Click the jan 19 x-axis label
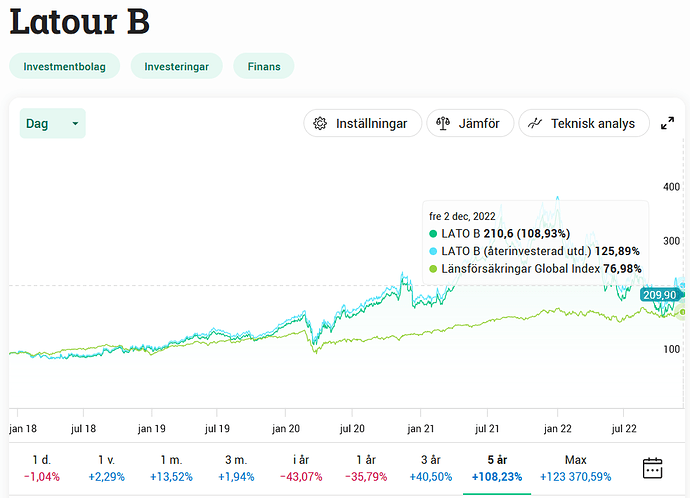 click(151, 428)
